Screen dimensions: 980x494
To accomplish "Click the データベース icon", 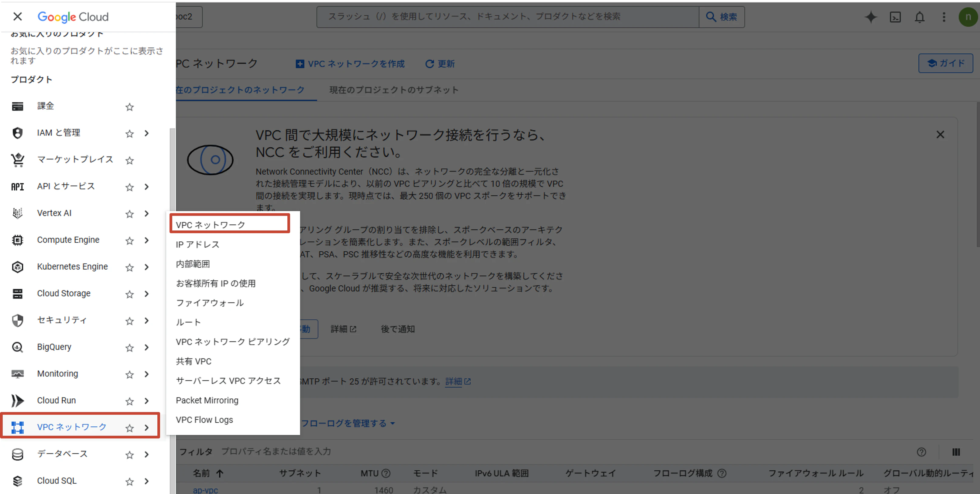I will pos(18,455).
